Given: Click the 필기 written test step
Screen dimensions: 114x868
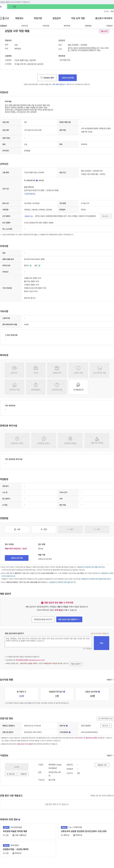Looking at the screenshot, I should (70, 529).
